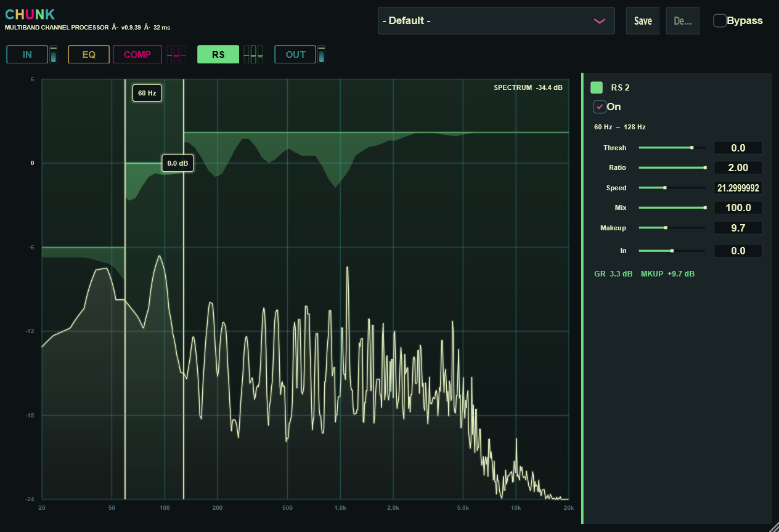This screenshot has height=532, width=779.
Task: Adjust the Ratio slider
Action: (672, 167)
